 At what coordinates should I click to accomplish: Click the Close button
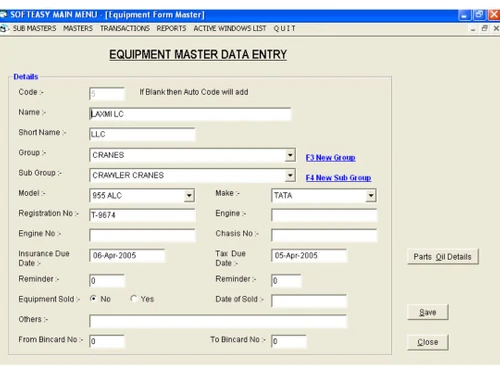pos(428,342)
